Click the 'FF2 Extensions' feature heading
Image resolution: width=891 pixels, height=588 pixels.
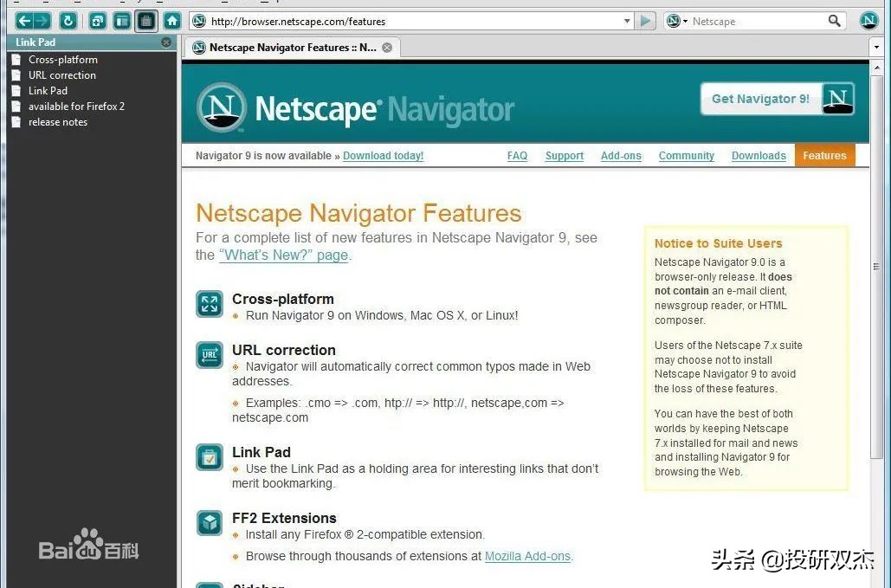coord(284,518)
